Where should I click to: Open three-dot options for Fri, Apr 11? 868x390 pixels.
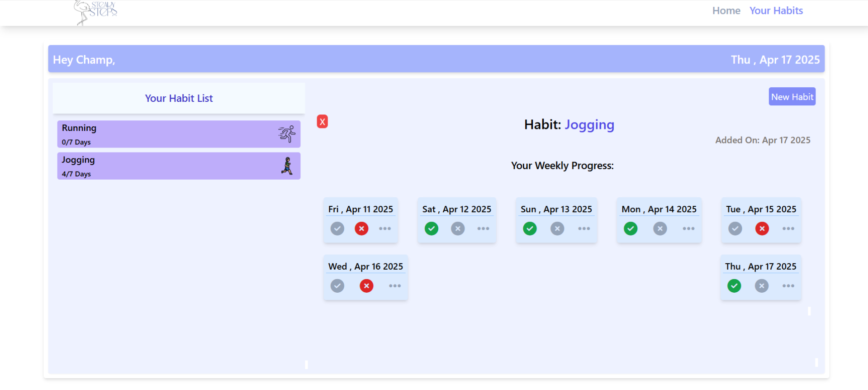pyautogui.click(x=385, y=228)
